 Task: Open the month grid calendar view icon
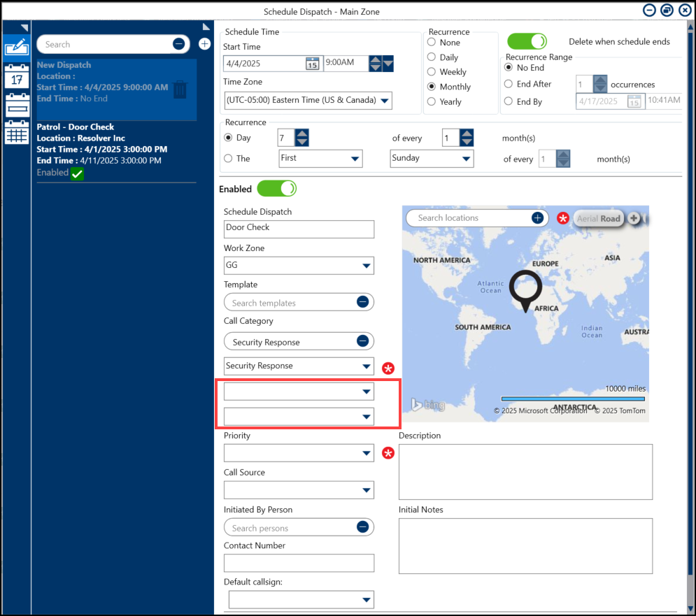click(15, 132)
